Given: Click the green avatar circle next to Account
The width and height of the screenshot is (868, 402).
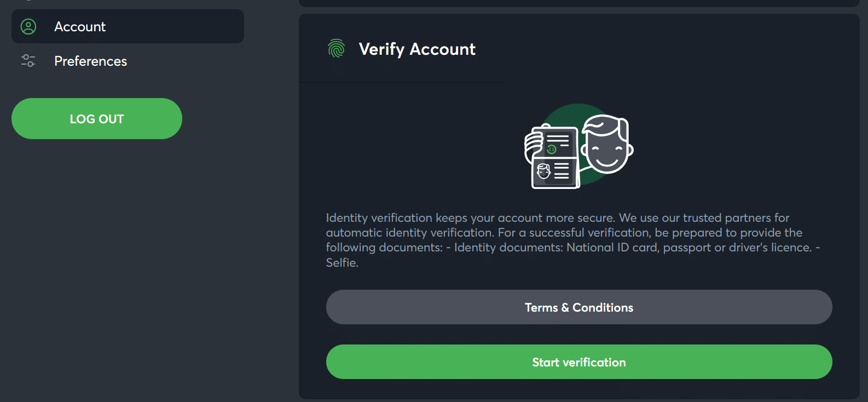Looking at the screenshot, I should [x=28, y=26].
